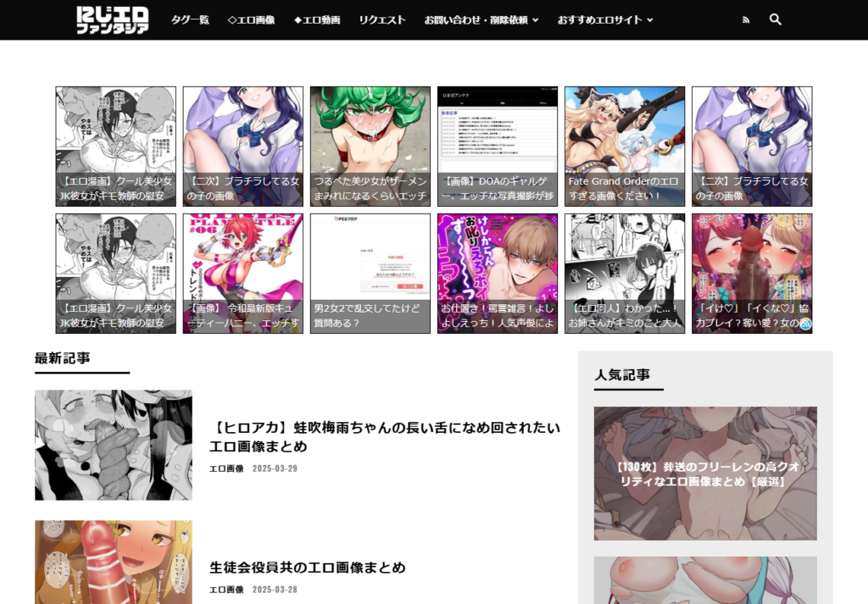Click the category link beside 2025-03-28
This screenshot has height=604, width=868.
[x=226, y=590]
